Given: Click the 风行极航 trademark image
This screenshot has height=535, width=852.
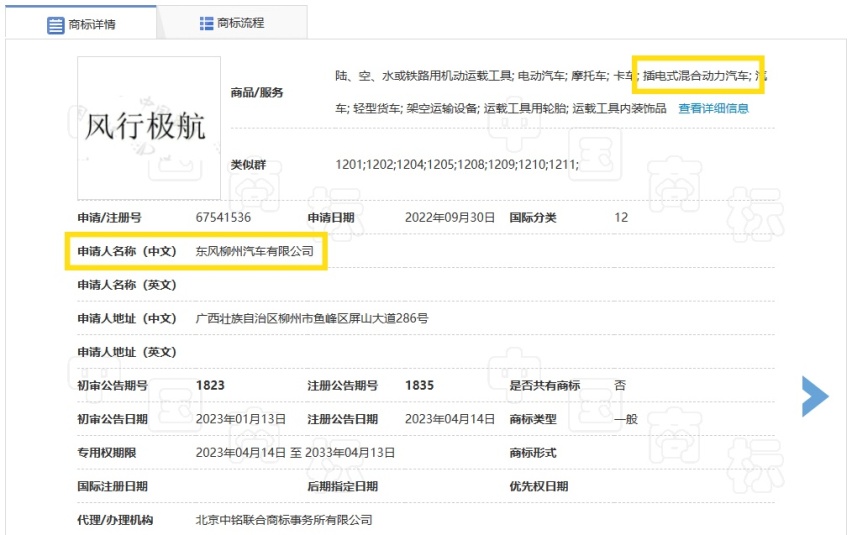Looking at the screenshot, I should click(x=149, y=128).
